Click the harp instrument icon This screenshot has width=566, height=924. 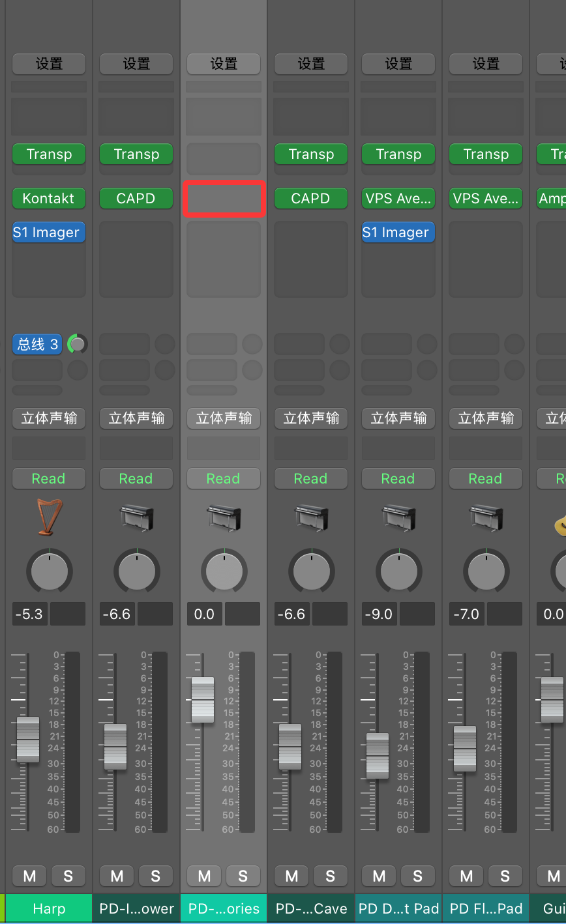tap(49, 517)
